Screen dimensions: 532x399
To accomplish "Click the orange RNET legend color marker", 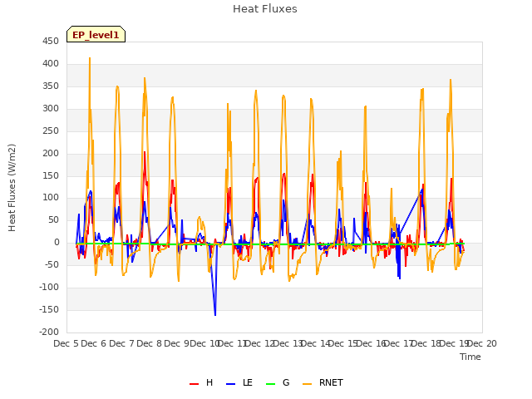I will 307,384.
